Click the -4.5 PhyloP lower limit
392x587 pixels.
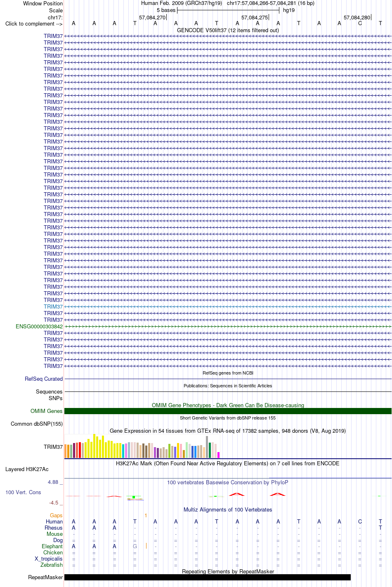(x=56, y=502)
